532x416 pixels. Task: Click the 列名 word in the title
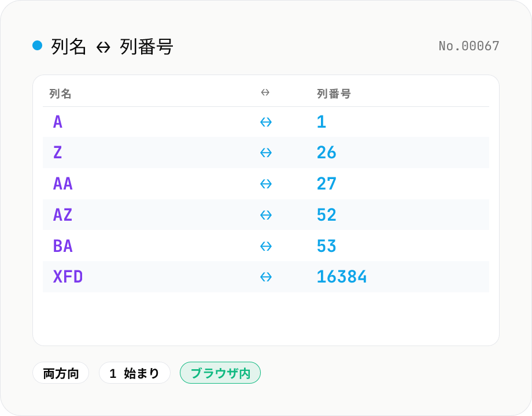pos(69,47)
